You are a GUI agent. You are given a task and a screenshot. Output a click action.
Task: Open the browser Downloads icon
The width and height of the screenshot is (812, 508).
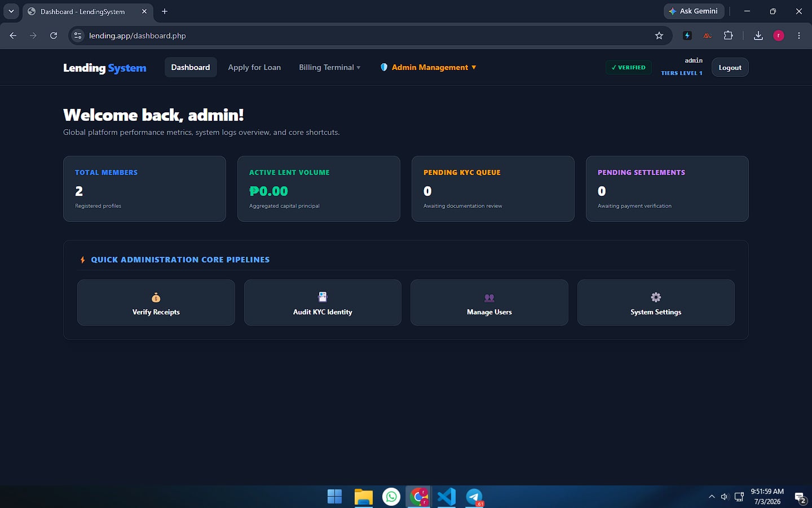(x=758, y=36)
